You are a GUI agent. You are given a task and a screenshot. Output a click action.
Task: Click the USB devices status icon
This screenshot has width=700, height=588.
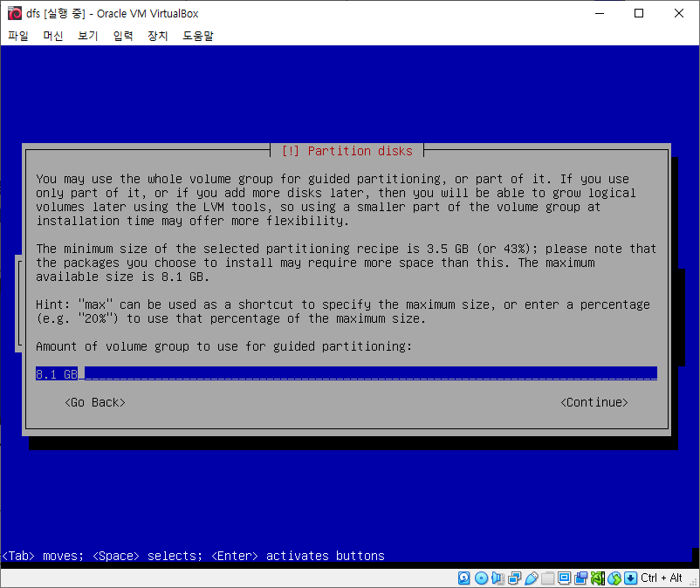pos(532,578)
